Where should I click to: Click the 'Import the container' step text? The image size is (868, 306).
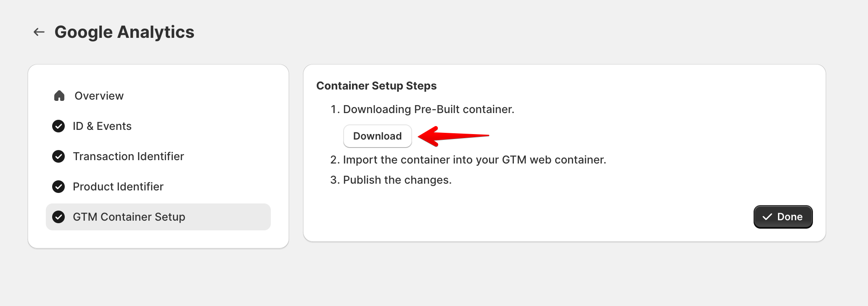474,160
